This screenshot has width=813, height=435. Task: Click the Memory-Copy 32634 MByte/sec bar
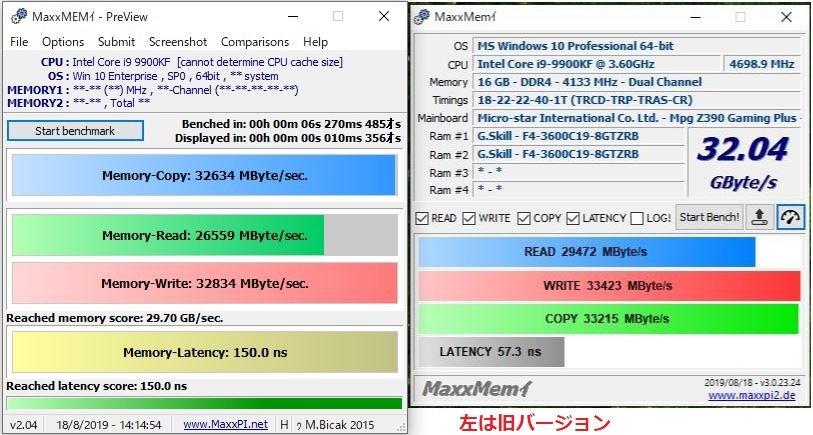point(204,175)
